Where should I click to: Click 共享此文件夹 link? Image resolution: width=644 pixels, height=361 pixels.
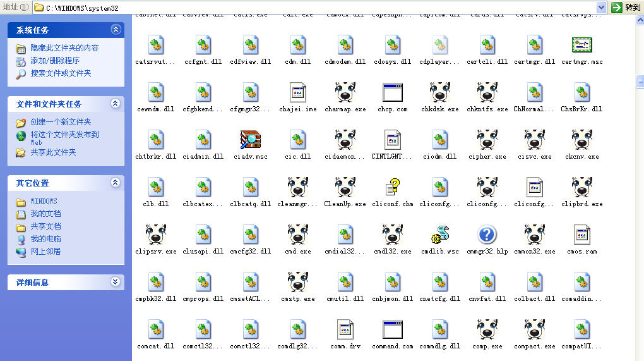(x=53, y=152)
